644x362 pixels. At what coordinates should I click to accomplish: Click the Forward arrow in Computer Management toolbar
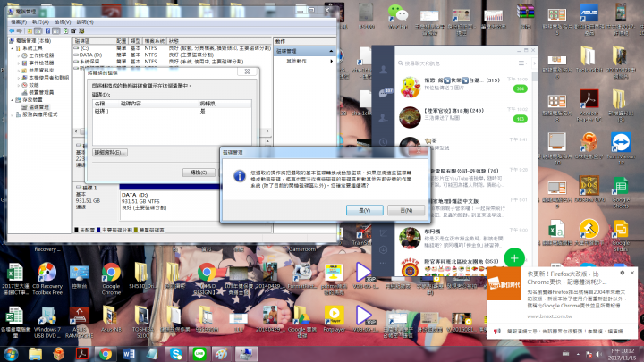[20, 31]
